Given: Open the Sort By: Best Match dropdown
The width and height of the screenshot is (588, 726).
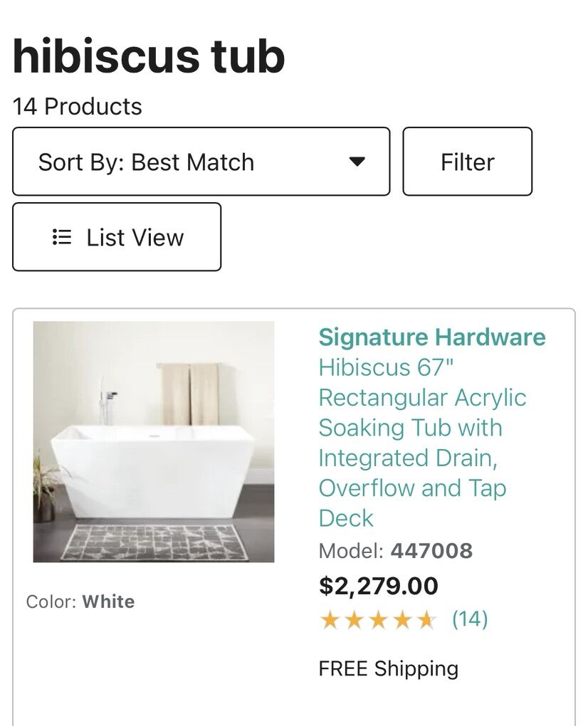Looking at the screenshot, I should (x=201, y=162).
